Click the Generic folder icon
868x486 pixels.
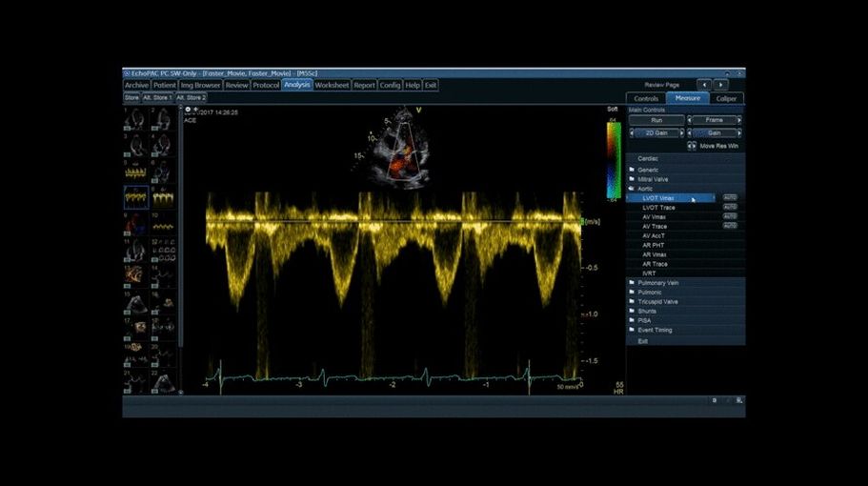coord(632,170)
